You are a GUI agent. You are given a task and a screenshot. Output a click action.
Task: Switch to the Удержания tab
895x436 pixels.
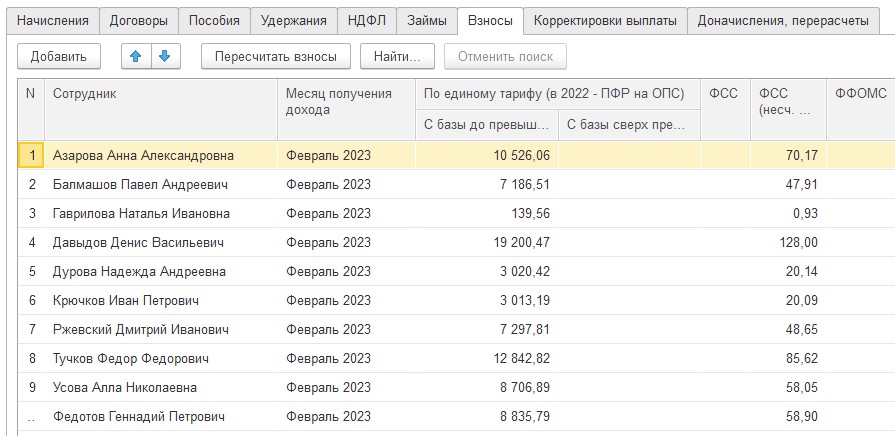point(293,20)
